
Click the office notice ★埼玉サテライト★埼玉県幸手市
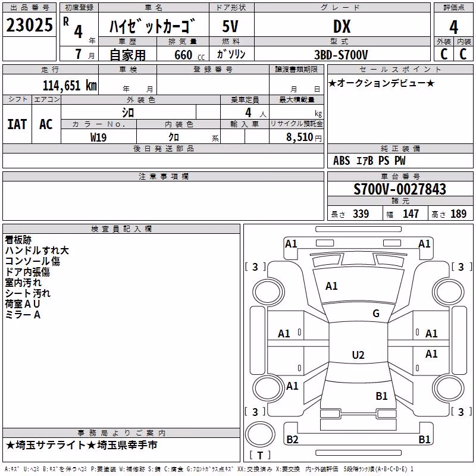82,445
